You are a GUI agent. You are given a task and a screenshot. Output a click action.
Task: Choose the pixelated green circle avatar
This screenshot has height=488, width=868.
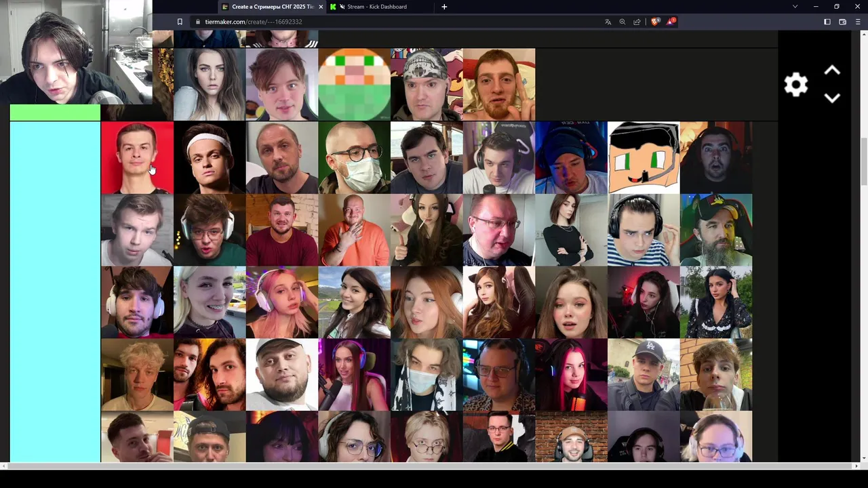point(354,84)
